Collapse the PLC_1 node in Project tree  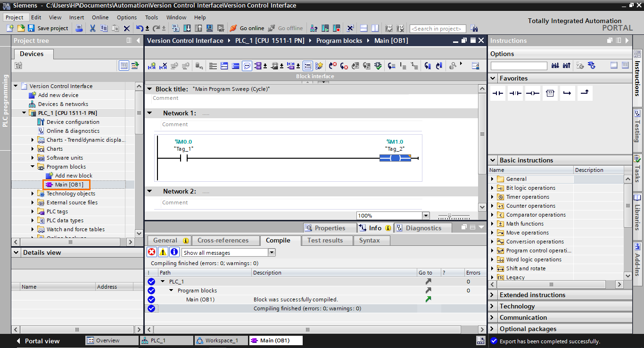25,113
